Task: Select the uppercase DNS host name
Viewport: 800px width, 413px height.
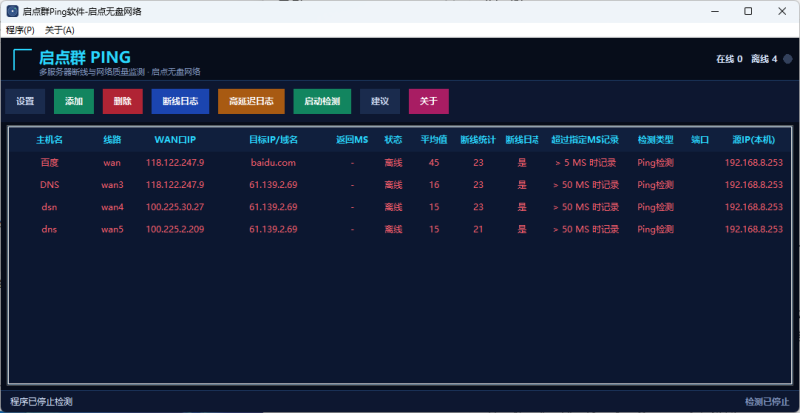Action: (x=49, y=185)
